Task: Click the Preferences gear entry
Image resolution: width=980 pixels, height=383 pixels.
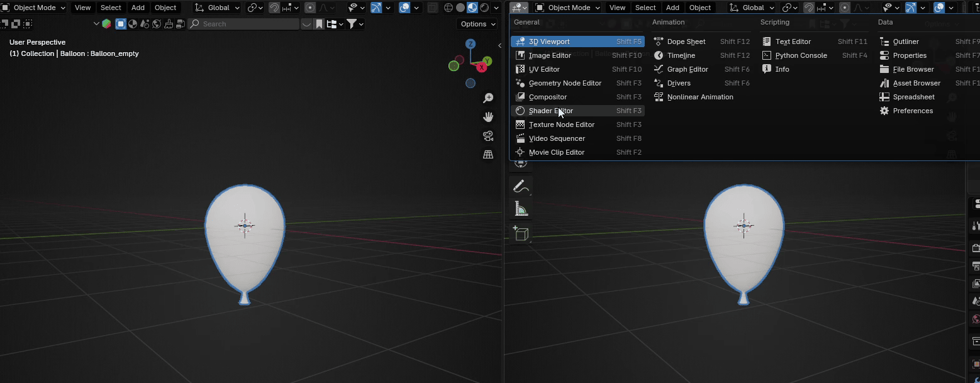Action: [x=912, y=111]
